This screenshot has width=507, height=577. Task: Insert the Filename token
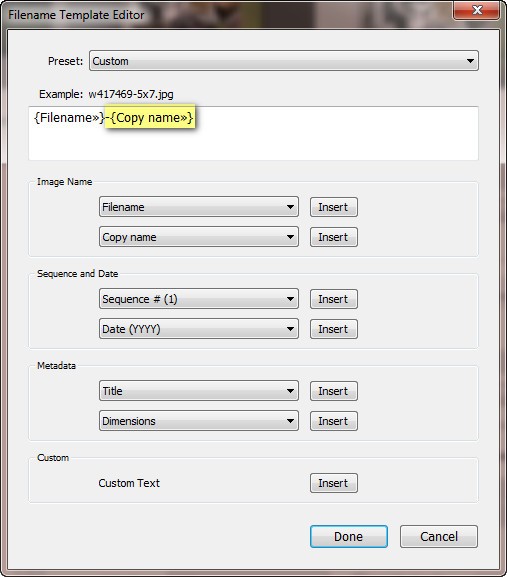point(334,207)
